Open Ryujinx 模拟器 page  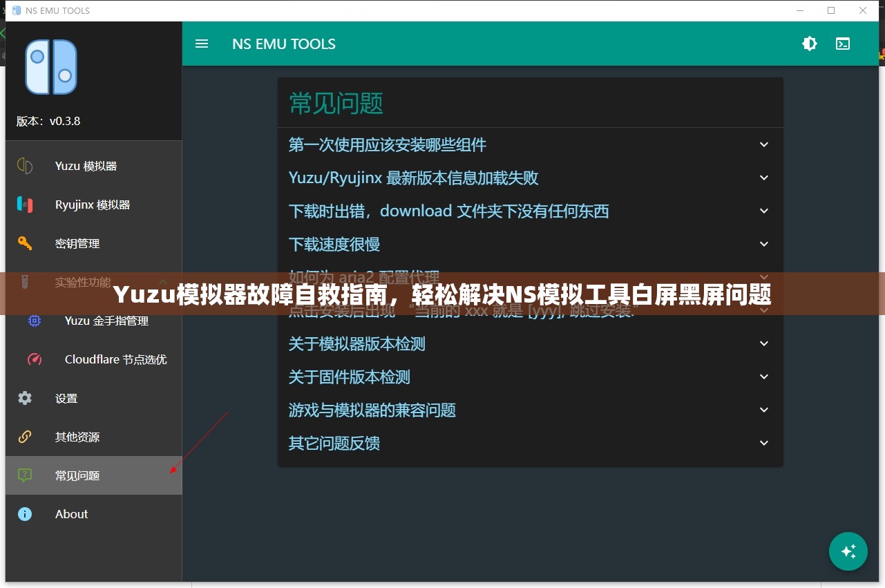94,205
